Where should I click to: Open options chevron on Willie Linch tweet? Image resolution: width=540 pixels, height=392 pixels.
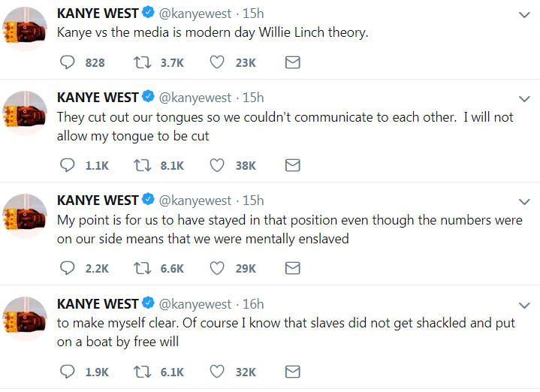pos(525,15)
